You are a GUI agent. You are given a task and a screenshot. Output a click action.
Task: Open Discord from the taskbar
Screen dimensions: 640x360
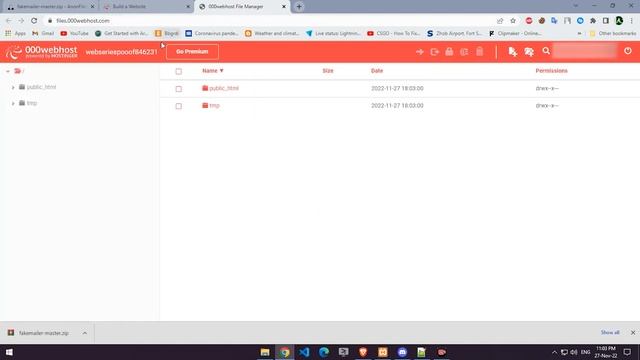pos(402,352)
